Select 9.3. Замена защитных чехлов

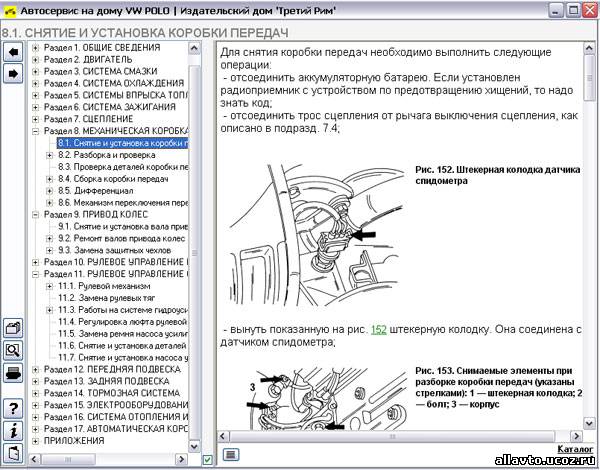(x=114, y=250)
